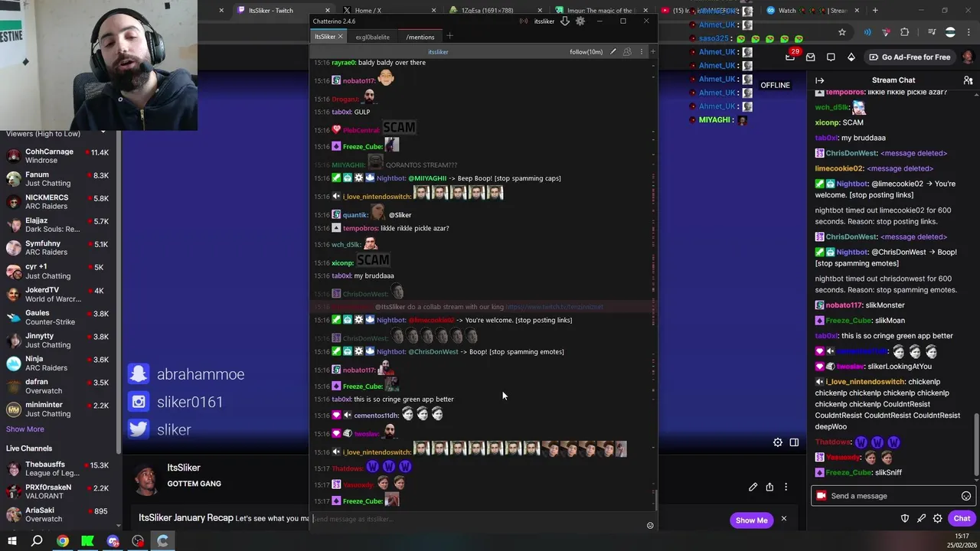Open Windows taskbar search
This screenshot has width=980, height=551.
(37, 541)
